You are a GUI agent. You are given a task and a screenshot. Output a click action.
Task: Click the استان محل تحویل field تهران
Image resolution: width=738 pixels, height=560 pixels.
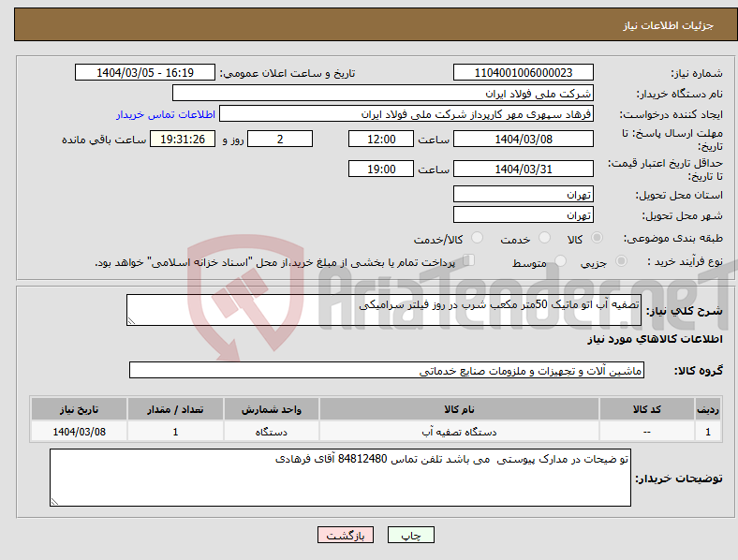point(523,194)
